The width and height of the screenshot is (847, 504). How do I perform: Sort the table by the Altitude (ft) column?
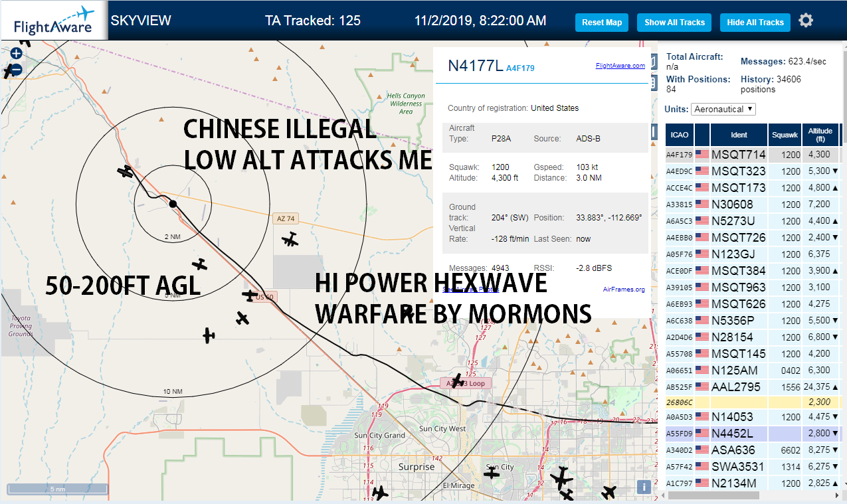click(x=820, y=135)
